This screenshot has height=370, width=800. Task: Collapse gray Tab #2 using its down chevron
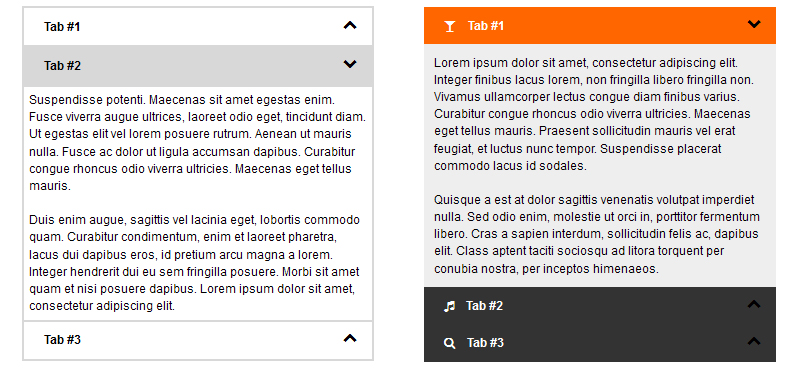pyautogui.click(x=350, y=64)
